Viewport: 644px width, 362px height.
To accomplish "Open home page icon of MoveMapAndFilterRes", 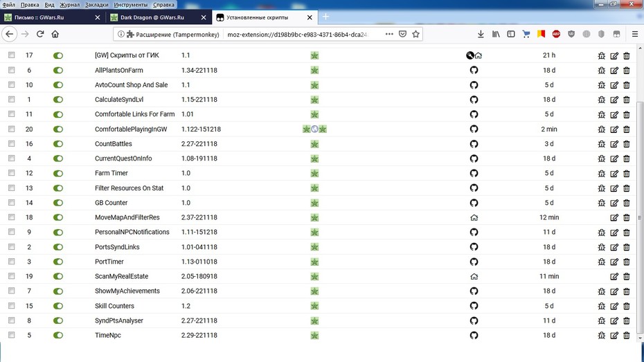I will click(474, 217).
